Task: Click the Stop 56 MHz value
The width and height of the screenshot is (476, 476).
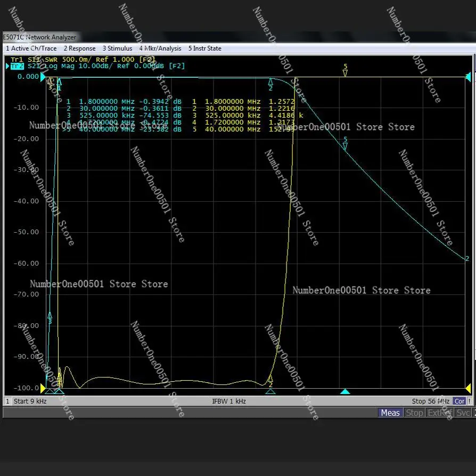Action: point(430,401)
